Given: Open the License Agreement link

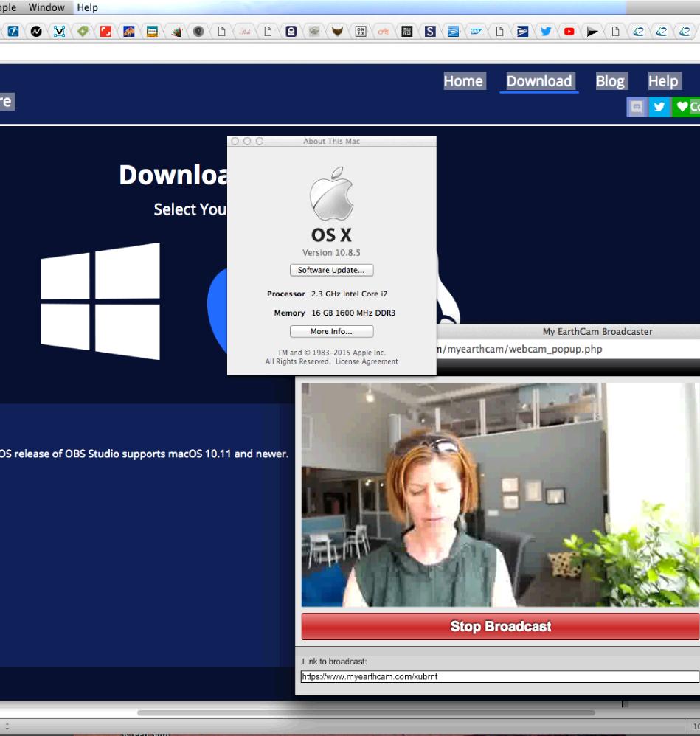Looking at the screenshot, I should (366, 361).
